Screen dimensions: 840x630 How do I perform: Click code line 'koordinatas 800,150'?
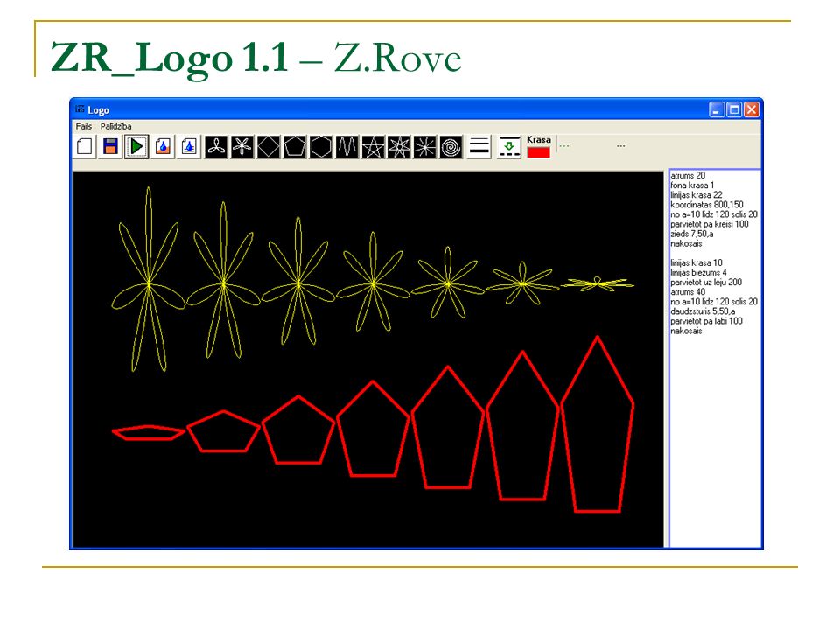point(707,204)
